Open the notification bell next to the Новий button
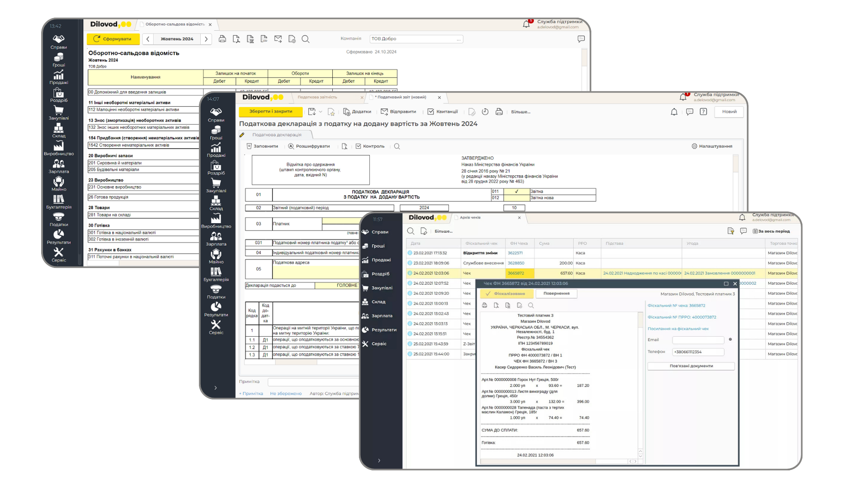868x488 pixels. point(674,112)
